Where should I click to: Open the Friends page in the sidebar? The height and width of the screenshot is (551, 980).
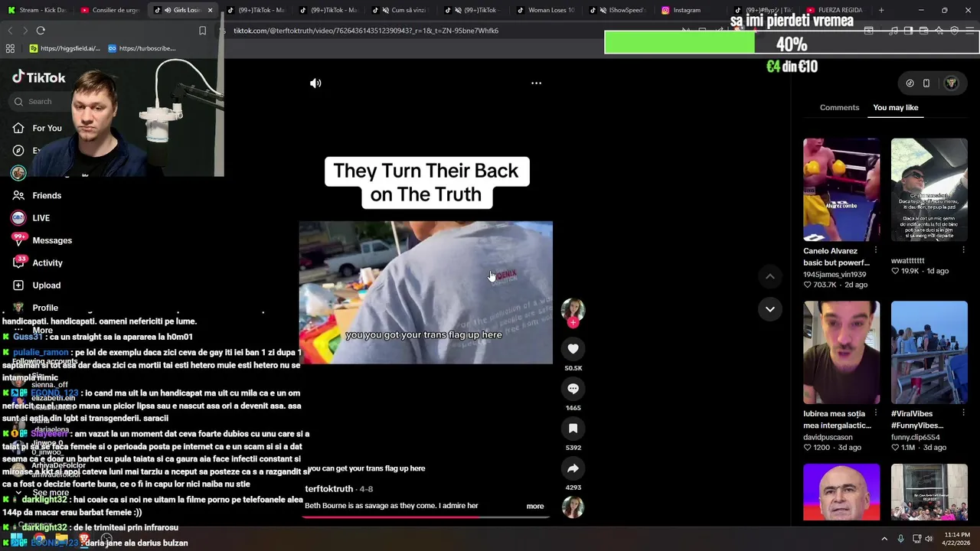pos(36,196)
